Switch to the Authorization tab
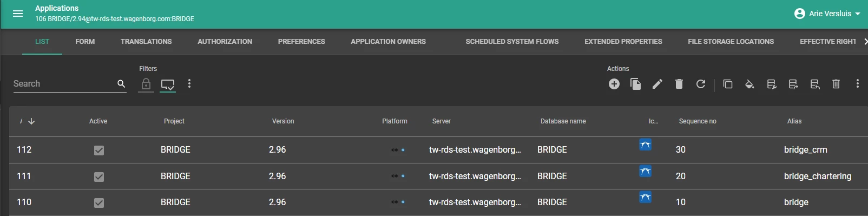 [225, 42]
